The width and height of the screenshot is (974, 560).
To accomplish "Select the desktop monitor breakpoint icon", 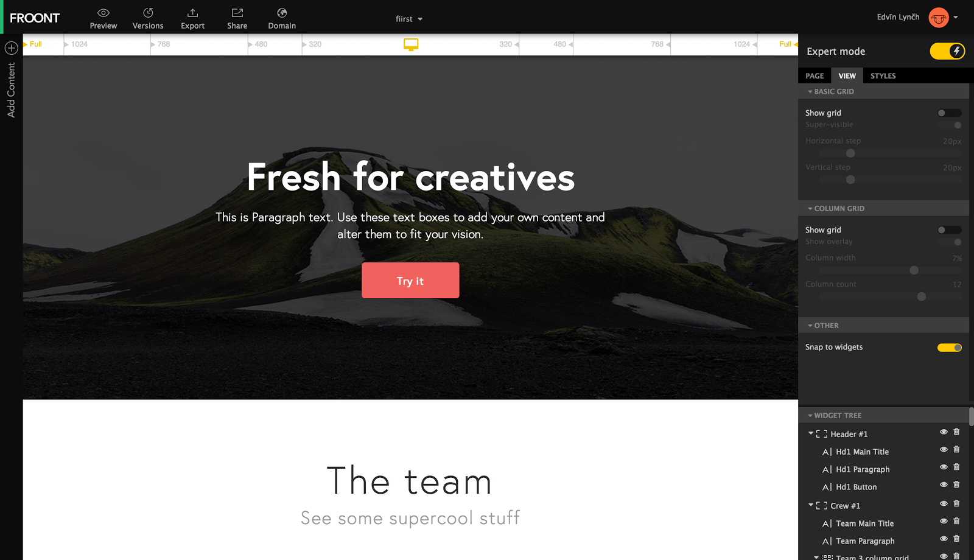I will (411, 44).
